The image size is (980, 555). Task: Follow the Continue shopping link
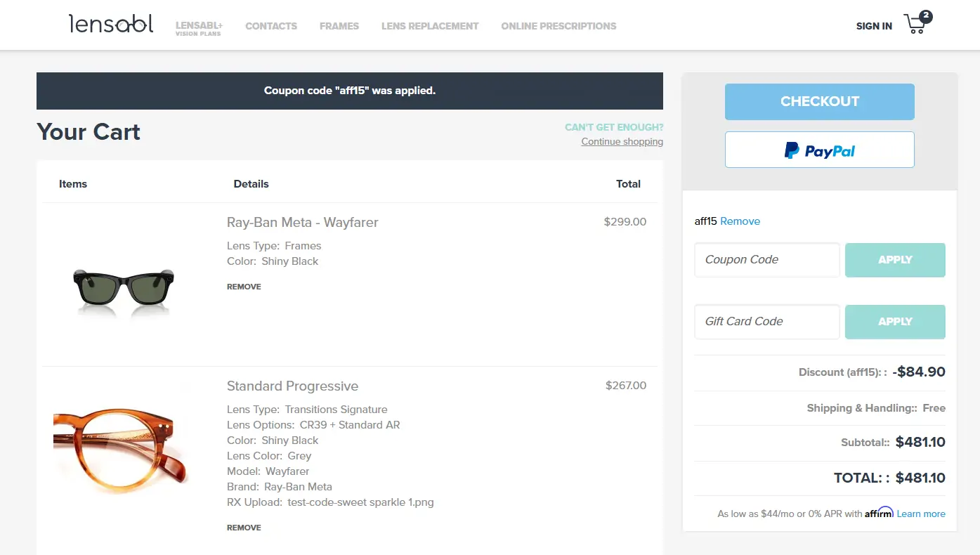[x=622, y=142]
